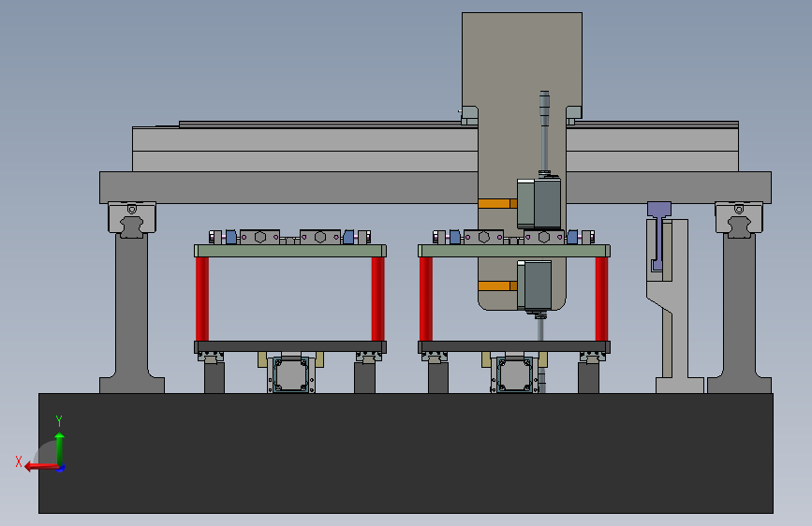Select the lower orange block on column
Viewport: 812px width, 526px height.
[x=497, y=285]
